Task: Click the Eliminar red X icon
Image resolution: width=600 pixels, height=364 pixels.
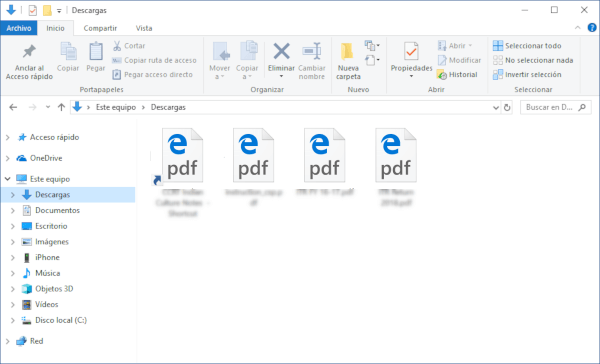Action: point(281,51)
